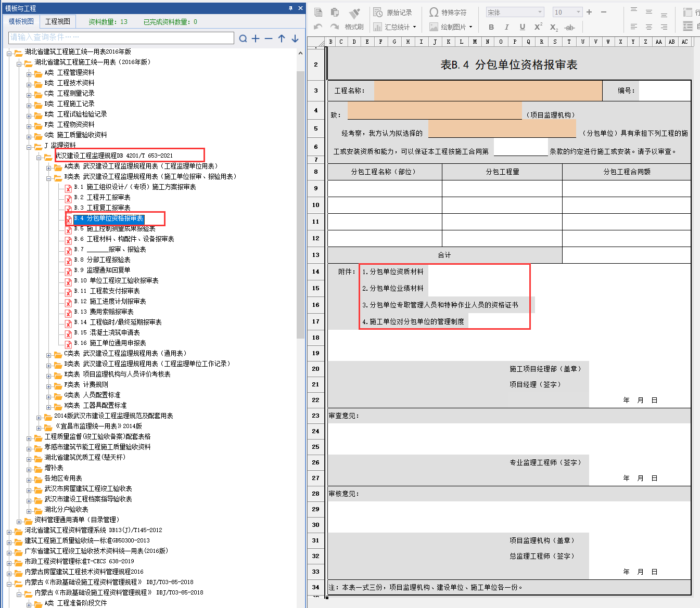Pin the 模板与工程 panel
The image size is (700, 608).
[290, 8]
